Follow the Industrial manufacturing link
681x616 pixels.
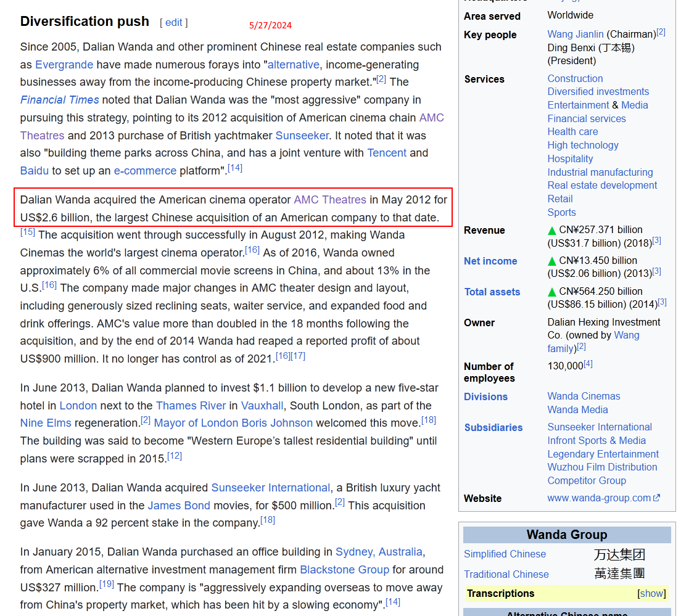tap(600, 172)
